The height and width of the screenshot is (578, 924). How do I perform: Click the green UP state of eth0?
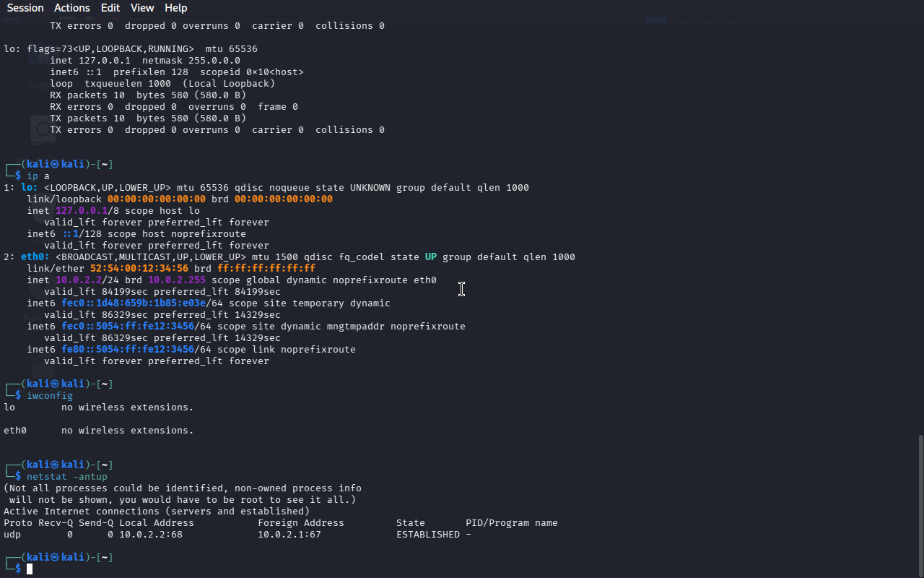coord(431,257)
